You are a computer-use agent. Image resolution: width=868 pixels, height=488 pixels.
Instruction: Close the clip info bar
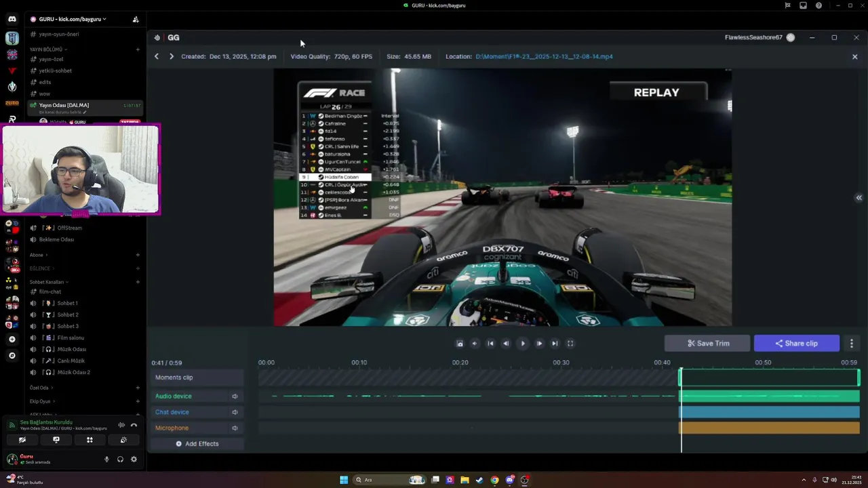click(854, 57)
